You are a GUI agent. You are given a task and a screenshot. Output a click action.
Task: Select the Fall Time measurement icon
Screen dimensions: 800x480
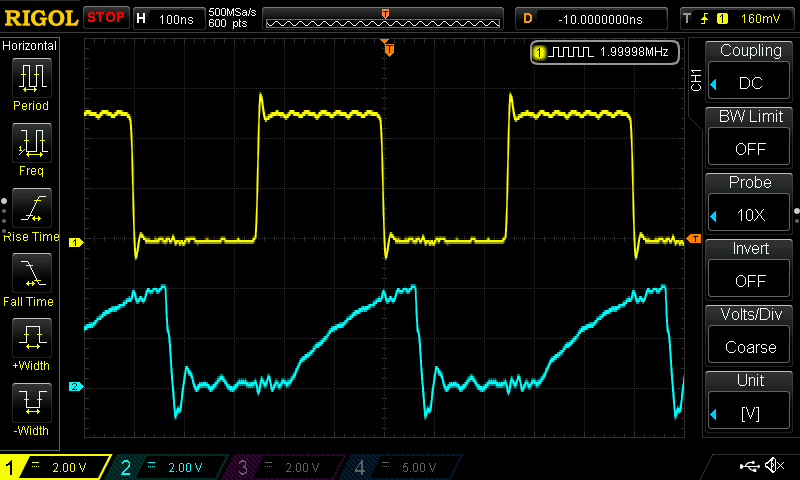click(x=32, y=273)
